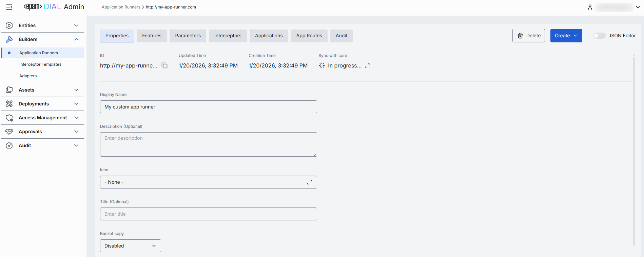The width and height of the screenshot is (644, 257).
Task: Click the Display Name input field
Action: pyautogui.click(x=208, y=107)
